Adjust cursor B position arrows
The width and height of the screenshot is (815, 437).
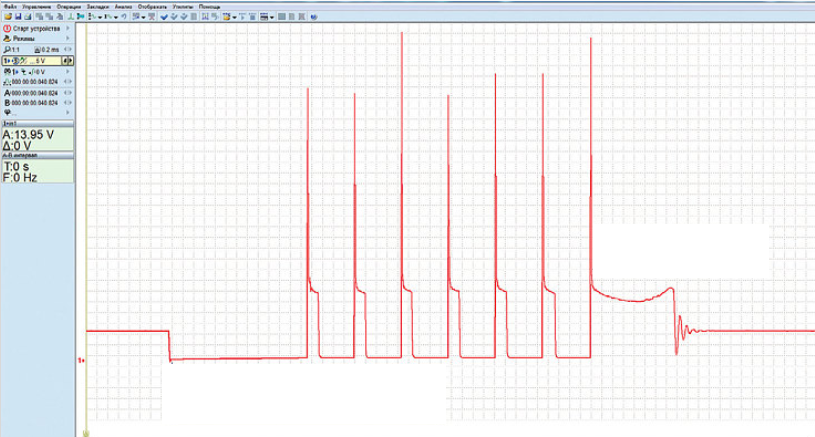(68, 103)
